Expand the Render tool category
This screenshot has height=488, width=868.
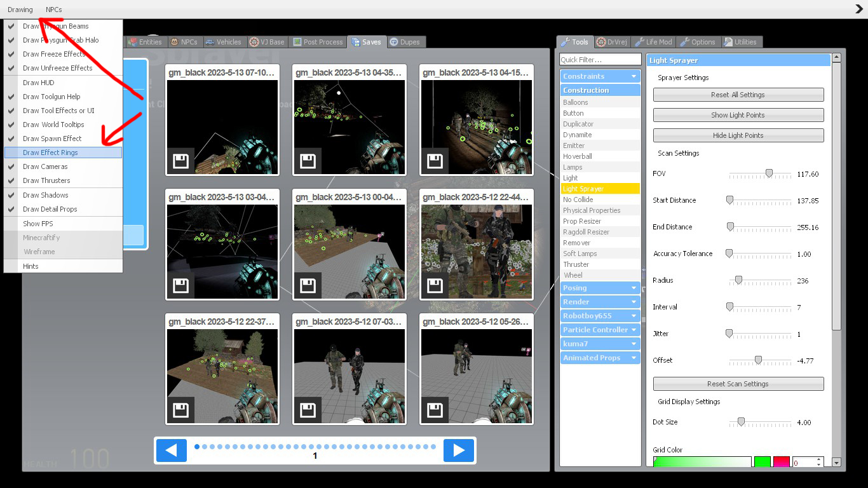[600, 302]
